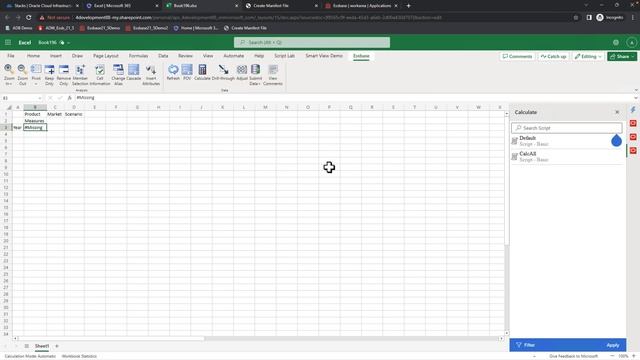Open Member Selection
Screen dimensions: 640x360
pyautogui.click(x=80, y=74)
